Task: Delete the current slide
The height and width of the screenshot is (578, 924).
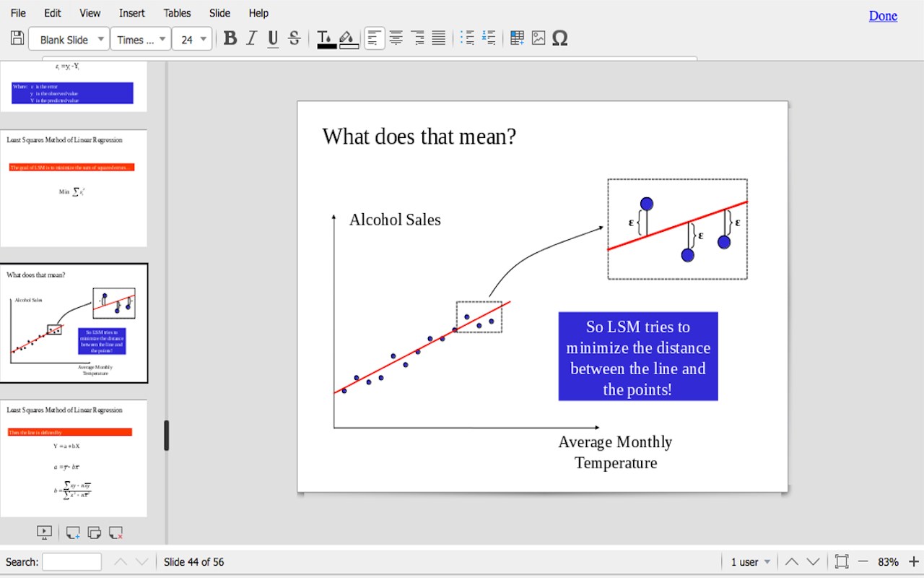Action: (x=115, y=532)
